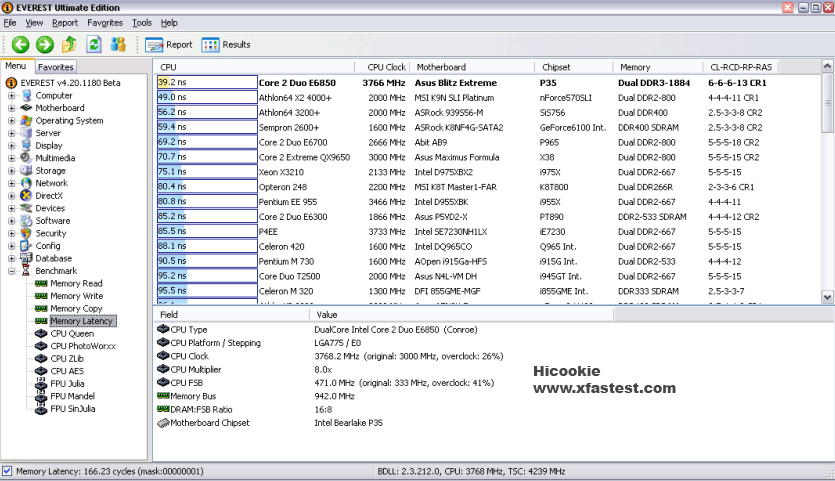Viewport: 835px width, 481px height.
Task: Click the Field column header
Action: tap(232, 314)
